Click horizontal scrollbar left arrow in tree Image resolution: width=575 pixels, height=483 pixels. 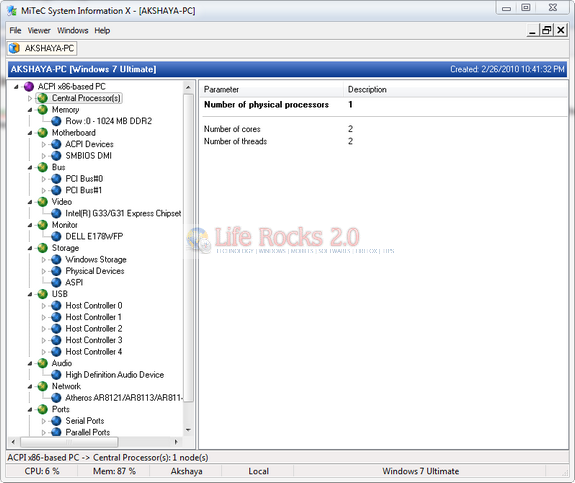click(14, 442)
